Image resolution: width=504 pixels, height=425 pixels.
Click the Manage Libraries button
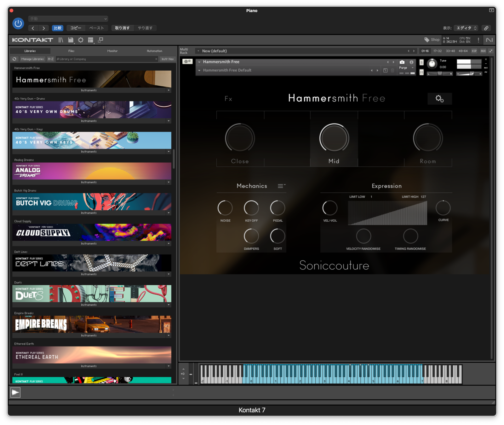[x=32, y=59]
